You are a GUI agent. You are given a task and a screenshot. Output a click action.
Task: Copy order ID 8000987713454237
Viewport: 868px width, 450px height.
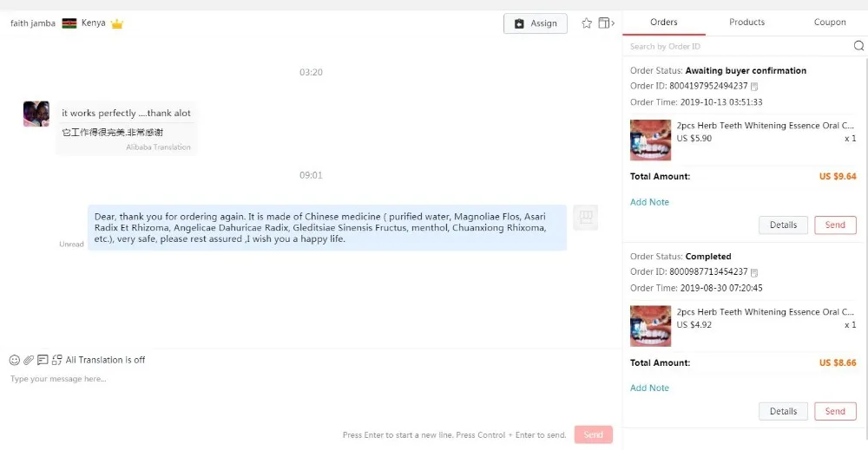click(x=754, y=272)
